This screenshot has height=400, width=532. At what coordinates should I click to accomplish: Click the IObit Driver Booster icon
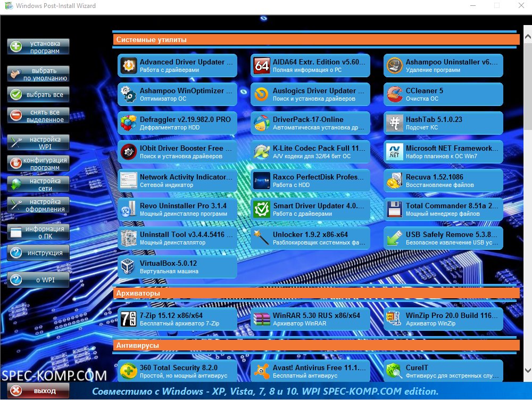pos(129,152)
